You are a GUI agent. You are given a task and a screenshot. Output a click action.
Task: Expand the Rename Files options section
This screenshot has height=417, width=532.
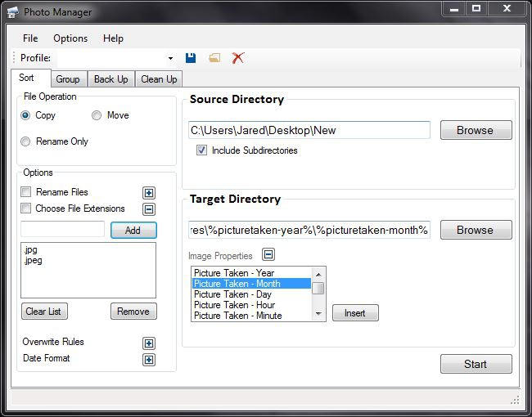click(149, 193)
